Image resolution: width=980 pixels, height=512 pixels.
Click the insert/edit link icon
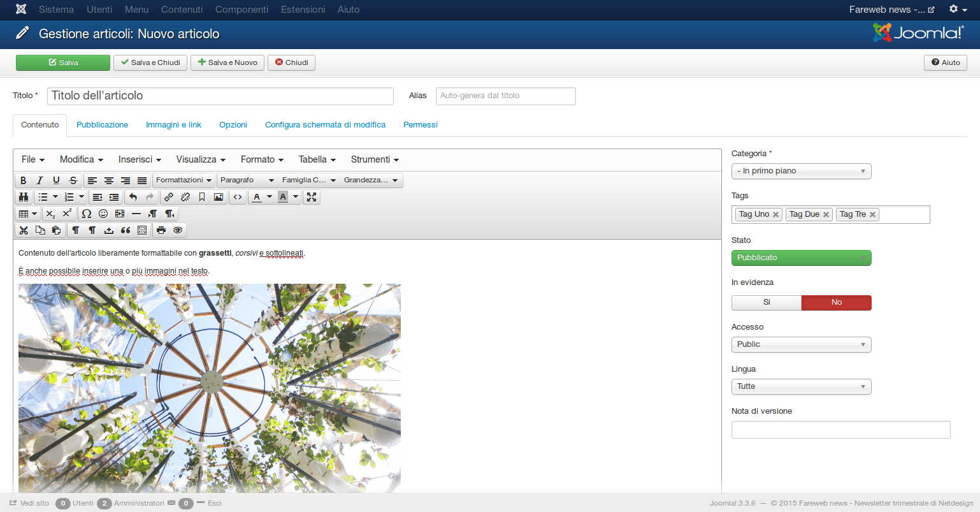169,197
